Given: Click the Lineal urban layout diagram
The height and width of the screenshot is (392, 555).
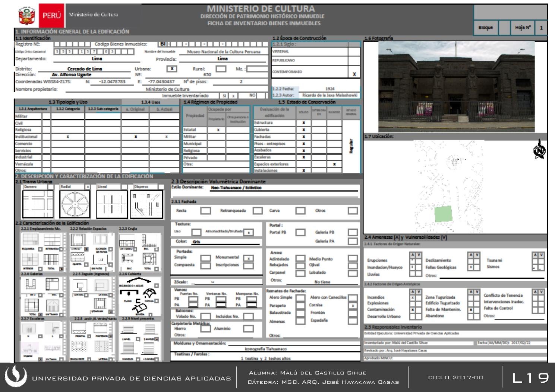Looking at the screenshot, I should tap(111, 204).
